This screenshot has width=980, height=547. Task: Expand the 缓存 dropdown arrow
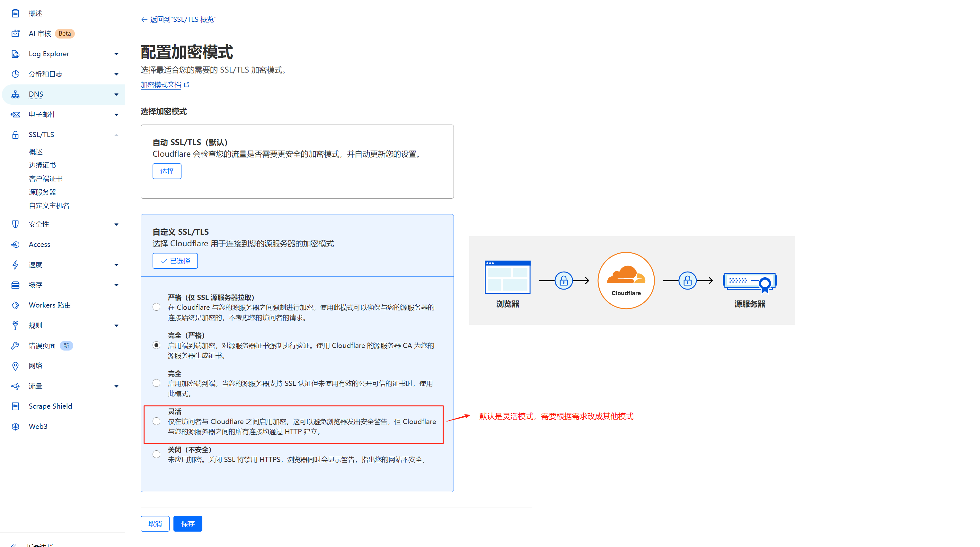(116, 285)
